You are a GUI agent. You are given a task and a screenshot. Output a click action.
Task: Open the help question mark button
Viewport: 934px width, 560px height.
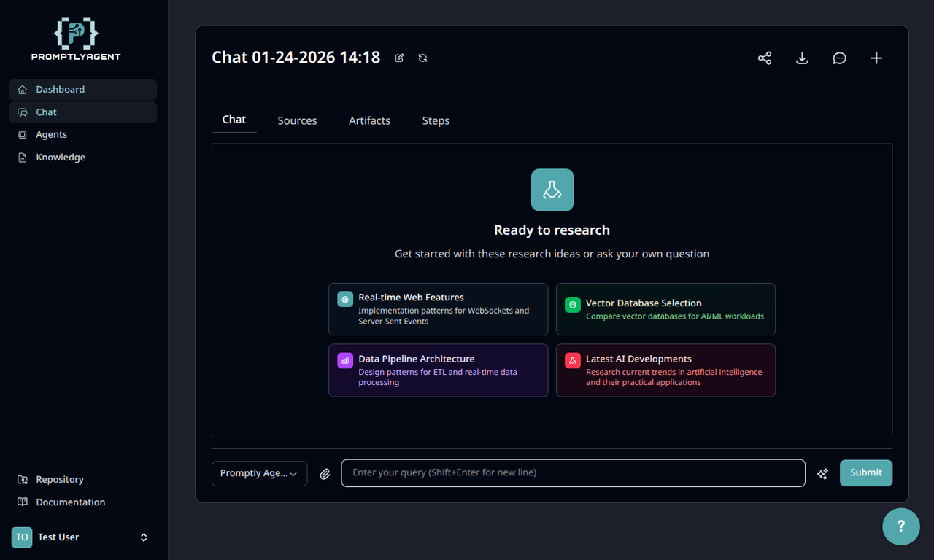point(901,526)
